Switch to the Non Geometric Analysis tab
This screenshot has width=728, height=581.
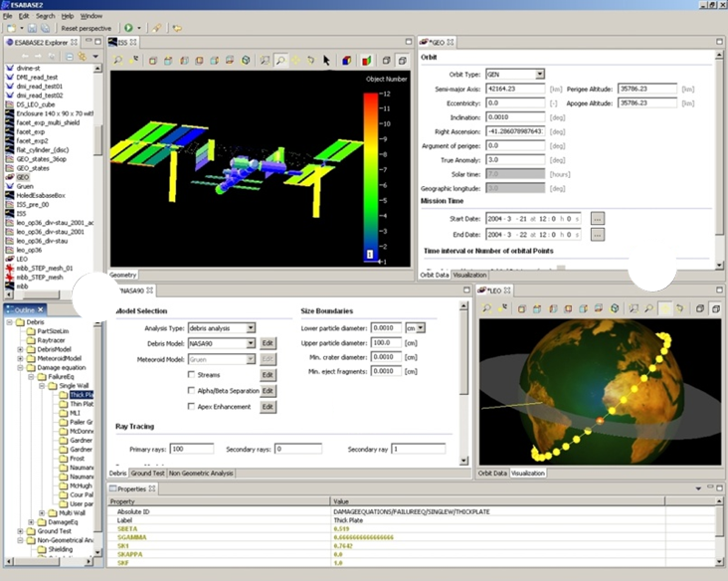[201, 473]
